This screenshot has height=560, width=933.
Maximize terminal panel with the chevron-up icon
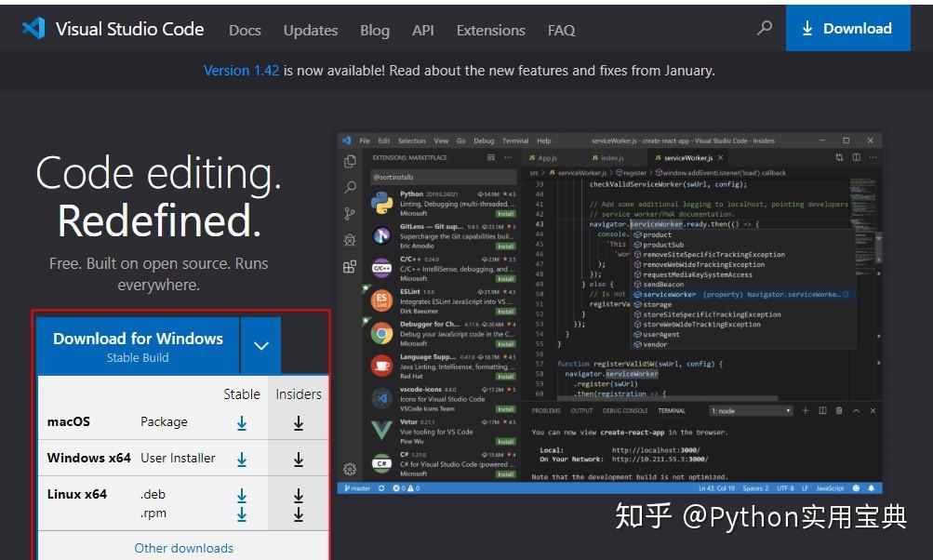pyautogui.click(x=856, y=410)
